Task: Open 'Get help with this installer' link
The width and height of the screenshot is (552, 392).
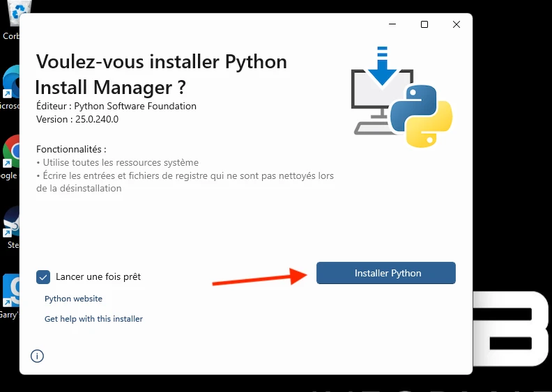Action: (93, 319)
